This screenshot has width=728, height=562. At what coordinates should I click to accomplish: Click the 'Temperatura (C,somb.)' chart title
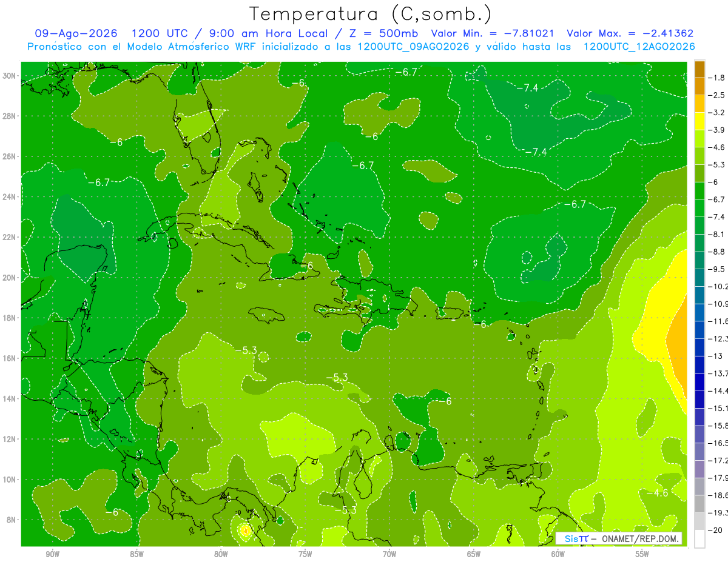point(371,14)
